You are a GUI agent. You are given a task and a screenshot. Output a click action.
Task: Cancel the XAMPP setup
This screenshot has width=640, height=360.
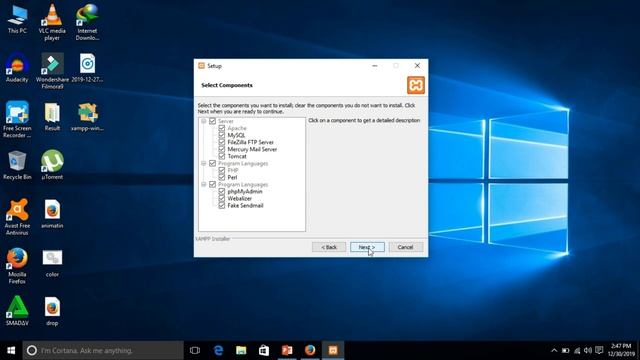(x=405, y=247)
